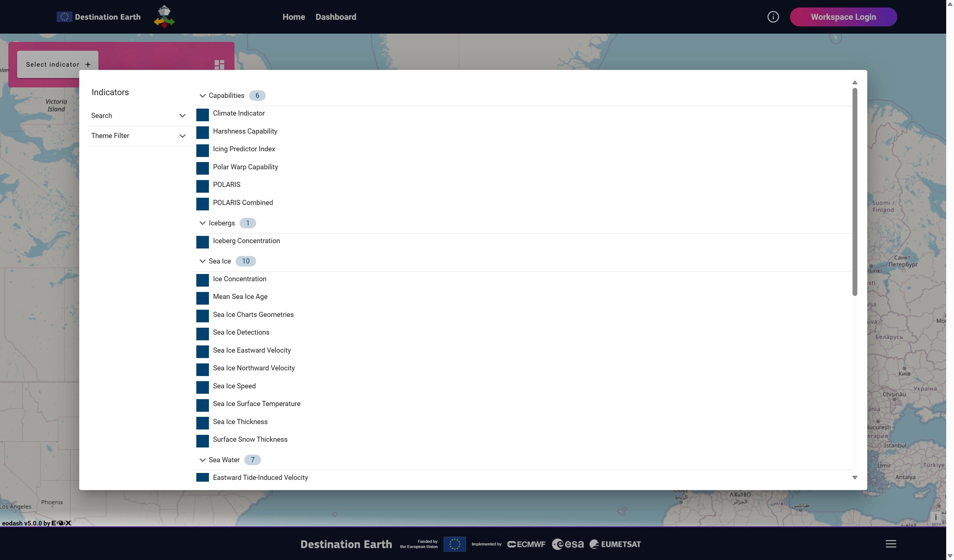Viewport: 954px width, 560px height.
Task: Click the dashboard grid layout icon
Action: 219,65
